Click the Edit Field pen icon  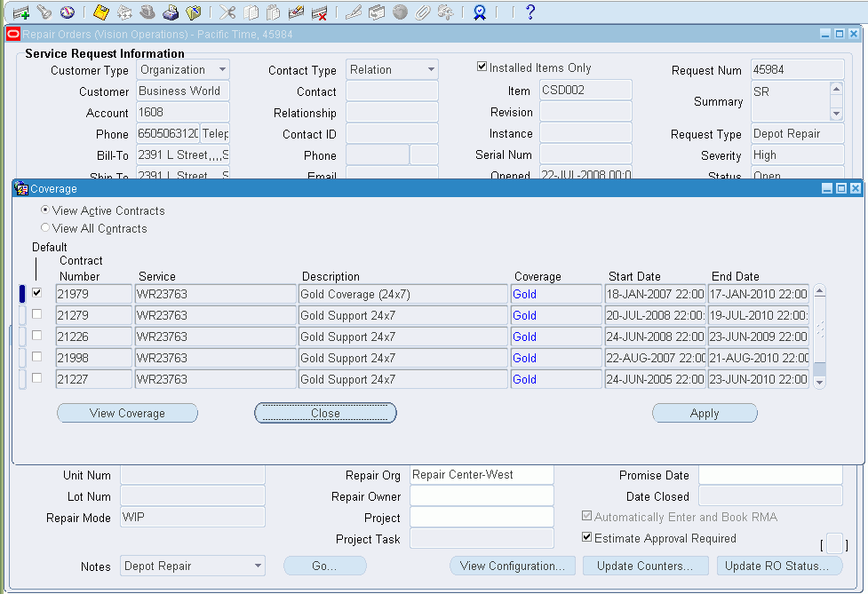point(354,12)
